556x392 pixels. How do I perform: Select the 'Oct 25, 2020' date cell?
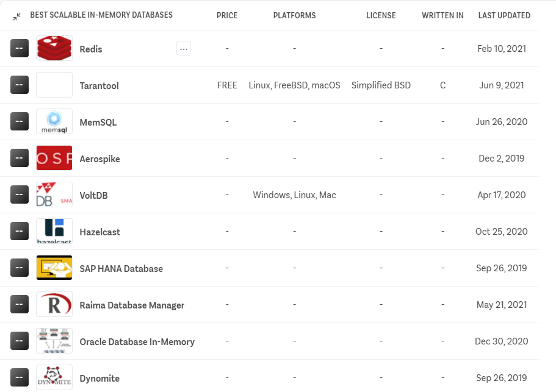click(502, 232)
